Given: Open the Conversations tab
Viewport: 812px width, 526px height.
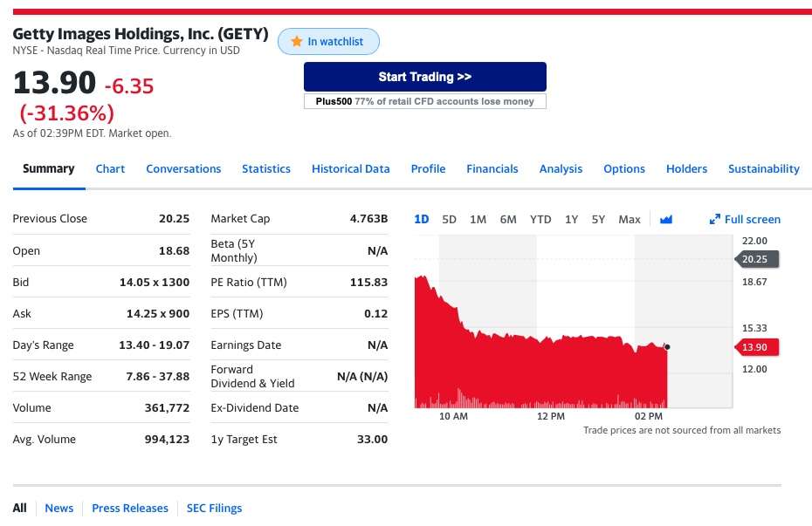Looking at the screenshot, I should click(x=183, y=169).
